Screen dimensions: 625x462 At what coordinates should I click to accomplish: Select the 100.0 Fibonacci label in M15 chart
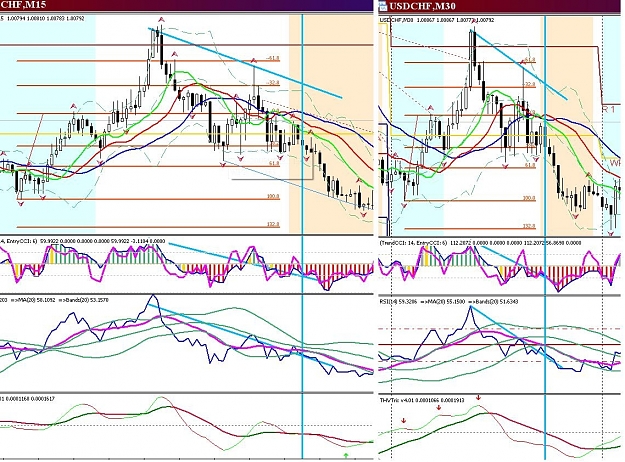click(273, 197)
